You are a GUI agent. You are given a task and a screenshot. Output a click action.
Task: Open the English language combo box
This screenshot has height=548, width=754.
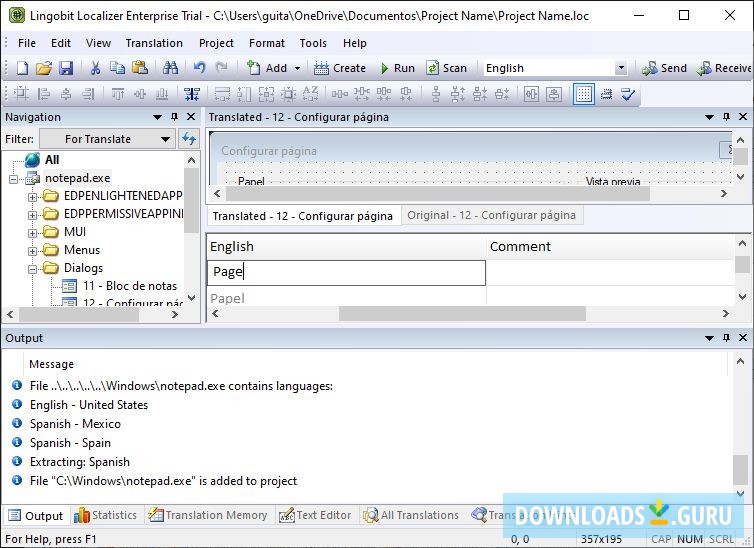click(x=555, y=68)
